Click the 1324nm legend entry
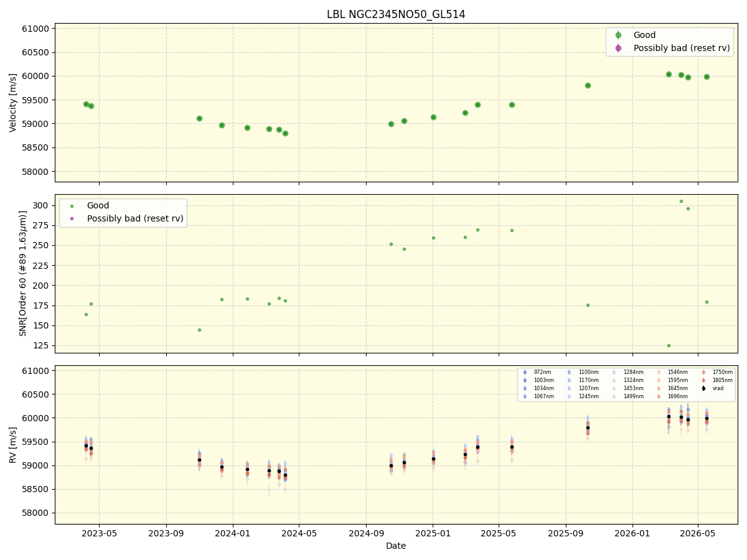Image resolution: width=747 pixels, height=560 pixels. pyautogui.click(x=633, y=380)
